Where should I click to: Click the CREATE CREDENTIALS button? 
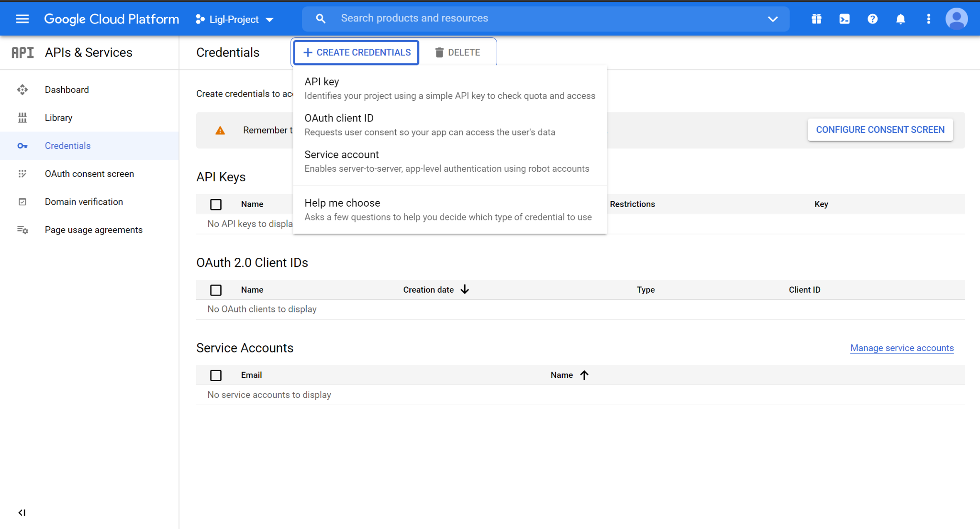(x=356, y=53)
